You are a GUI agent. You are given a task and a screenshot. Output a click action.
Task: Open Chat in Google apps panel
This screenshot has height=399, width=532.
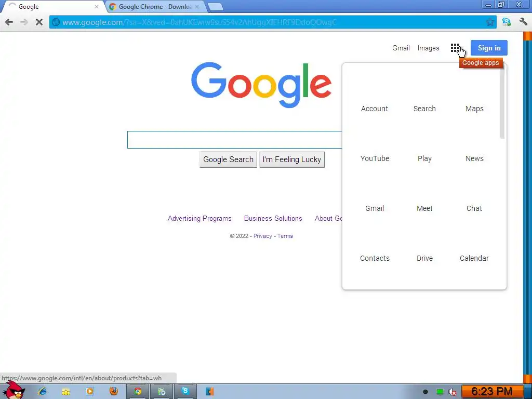pos(474,208)
